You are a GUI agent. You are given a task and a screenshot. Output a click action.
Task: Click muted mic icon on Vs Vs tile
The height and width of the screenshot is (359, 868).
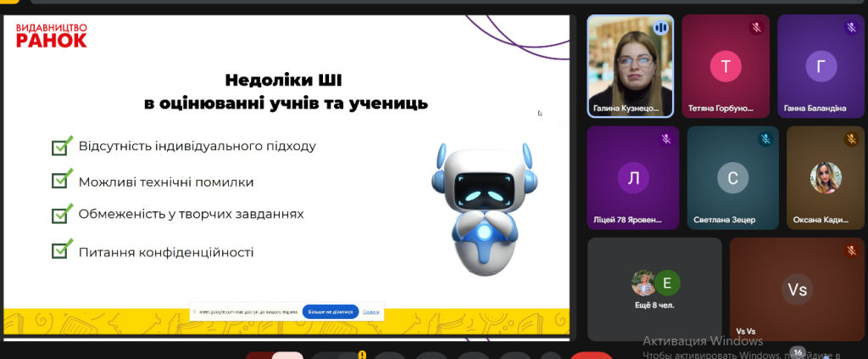[852, 250]
